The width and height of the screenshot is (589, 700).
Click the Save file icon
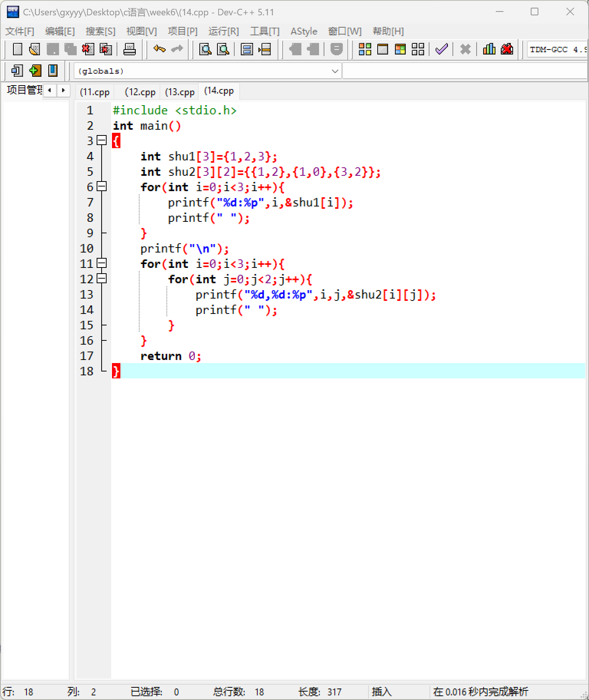coord(53,49)
